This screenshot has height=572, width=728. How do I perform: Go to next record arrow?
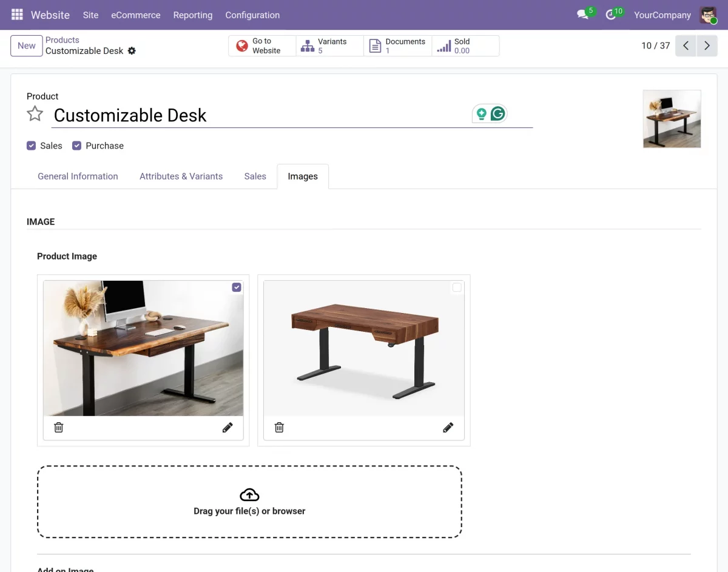707,45
